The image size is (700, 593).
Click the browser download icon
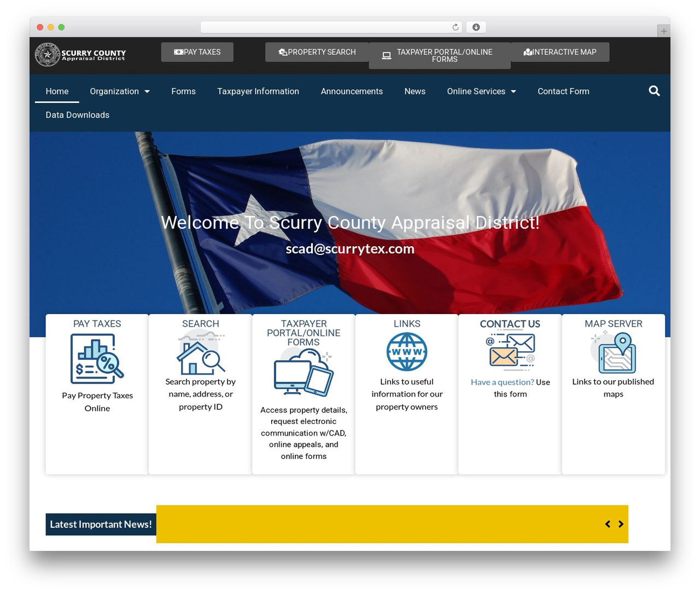tap(476, 27)
